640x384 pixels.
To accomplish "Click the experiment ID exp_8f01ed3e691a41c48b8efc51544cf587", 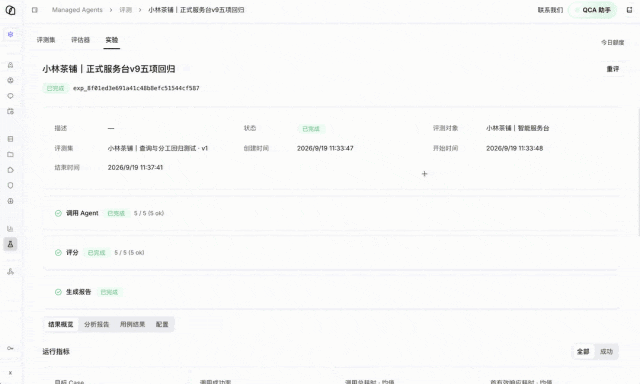I will point(136,88).
